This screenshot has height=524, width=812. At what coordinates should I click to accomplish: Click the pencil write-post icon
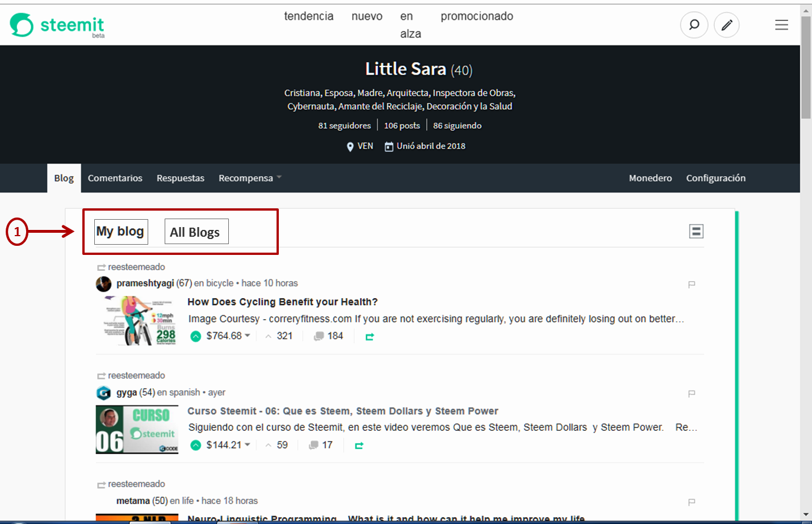tap(727, 25)
